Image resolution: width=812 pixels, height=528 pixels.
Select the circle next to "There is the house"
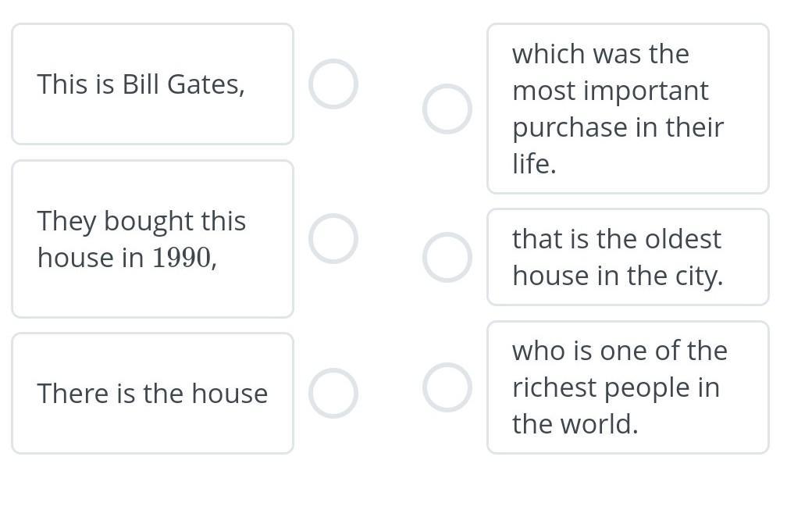point(333,393)
